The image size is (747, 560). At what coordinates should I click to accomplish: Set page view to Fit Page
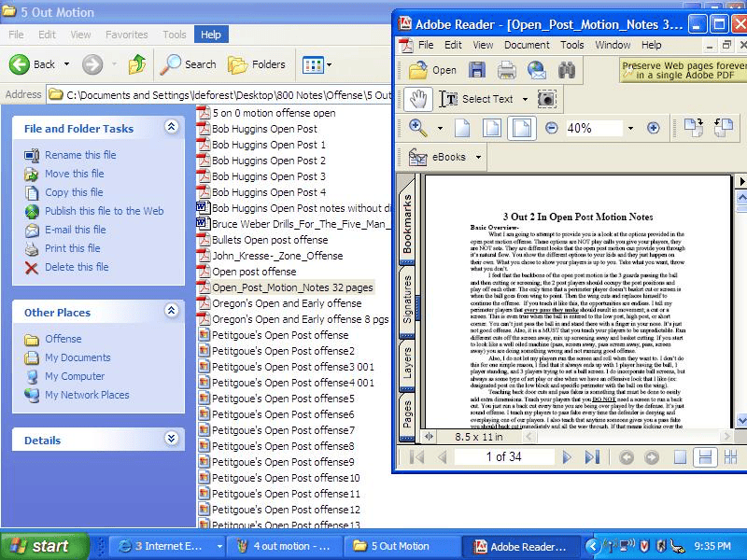tap(492, 128)
